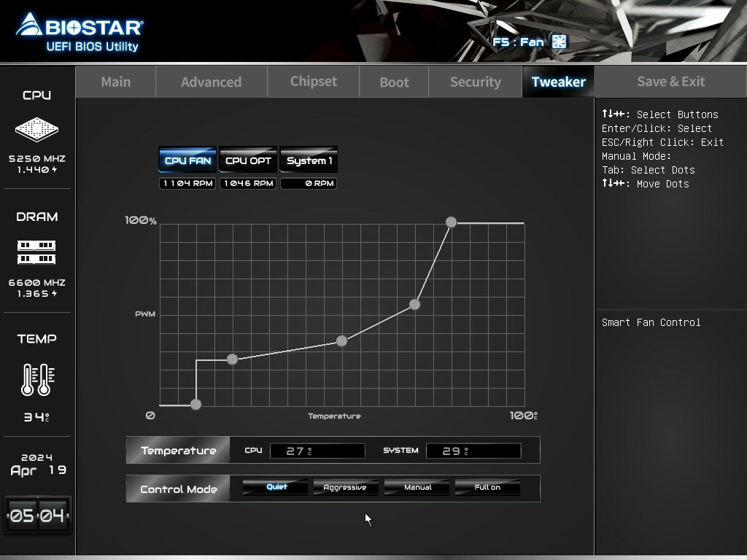747x560 pixels.
Task: Click the F5 : Fan shortcut label
Action: coord(518,42)
